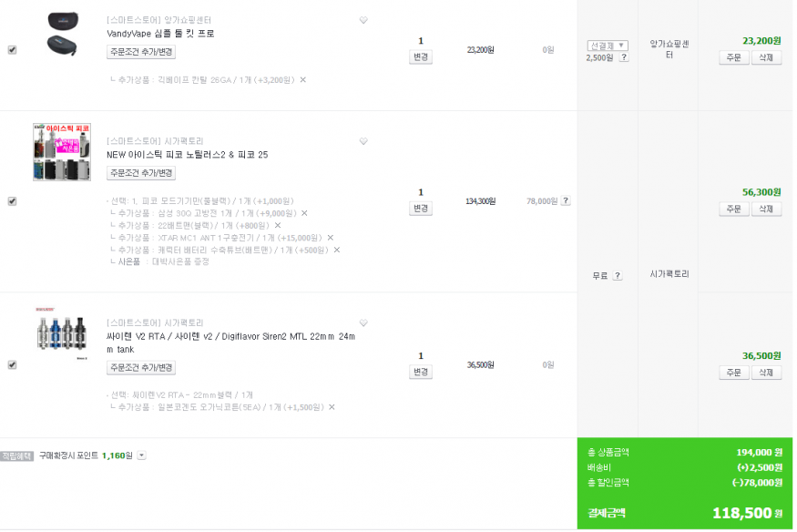Add VandyVape 심플 툴 킷 to wishlist (heart)
797x532 pixels.
pos(363,20)
